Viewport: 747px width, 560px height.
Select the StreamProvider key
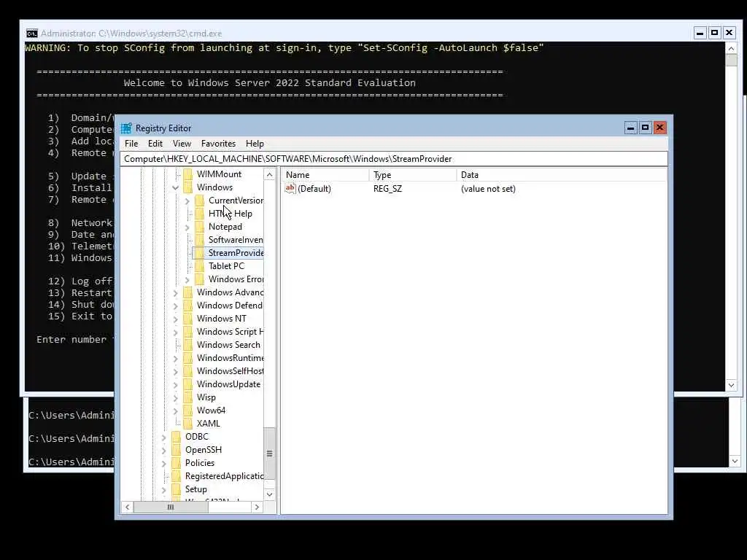236,253
